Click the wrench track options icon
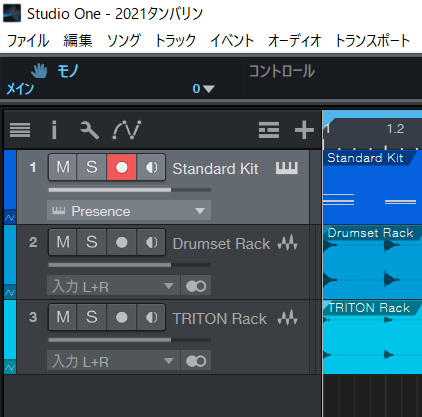The height and width of the screenshot is (417, 422). tap(89, 130)
